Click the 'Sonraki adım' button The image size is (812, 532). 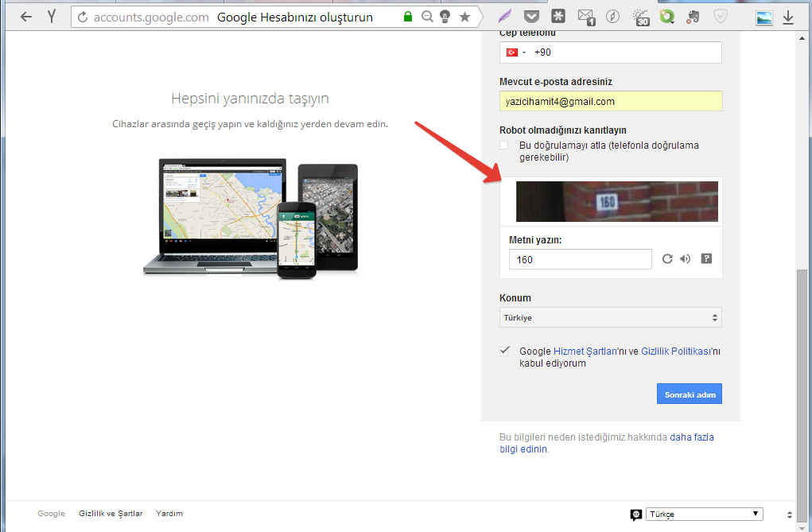pyautogui.click(x=689, y=394)
